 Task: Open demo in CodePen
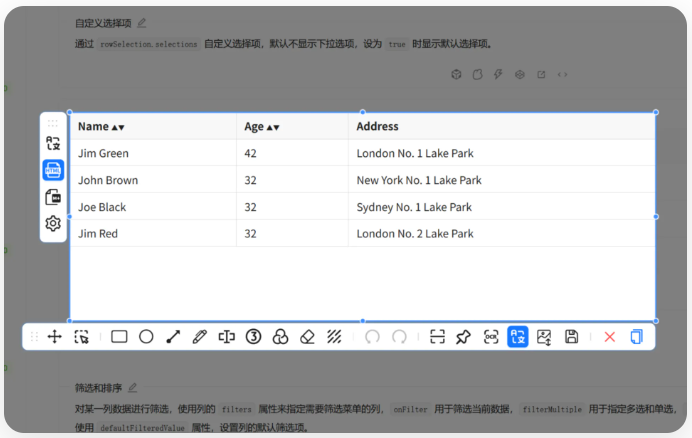[x=520, y=75]
